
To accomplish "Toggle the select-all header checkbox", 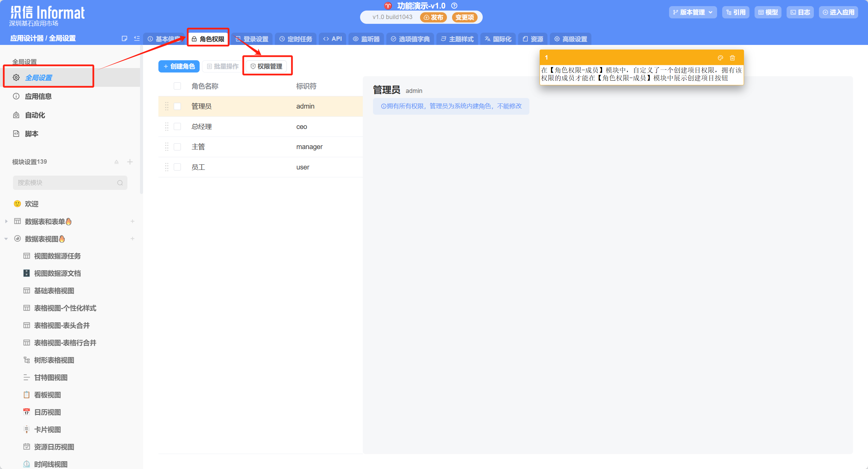I will coord(177,86).
